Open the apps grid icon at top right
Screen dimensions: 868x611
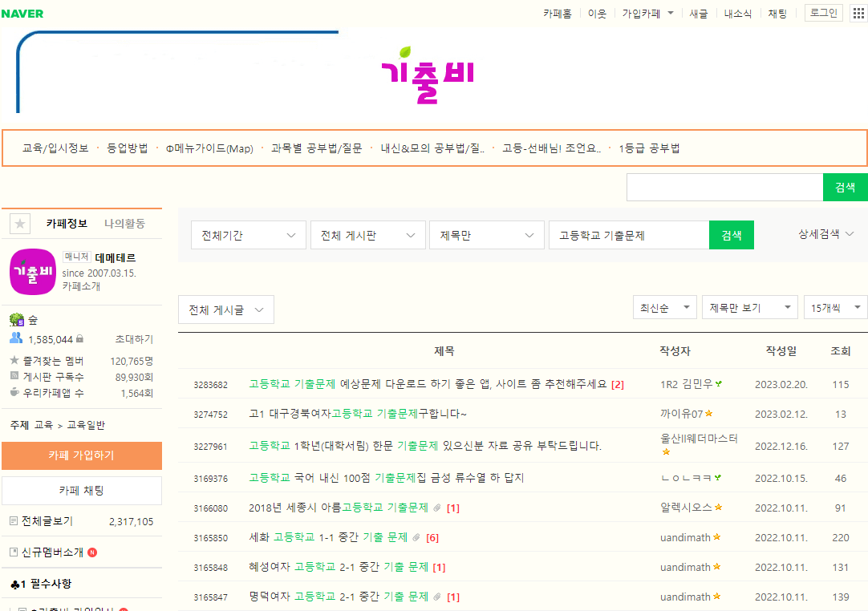pos(859,13)
